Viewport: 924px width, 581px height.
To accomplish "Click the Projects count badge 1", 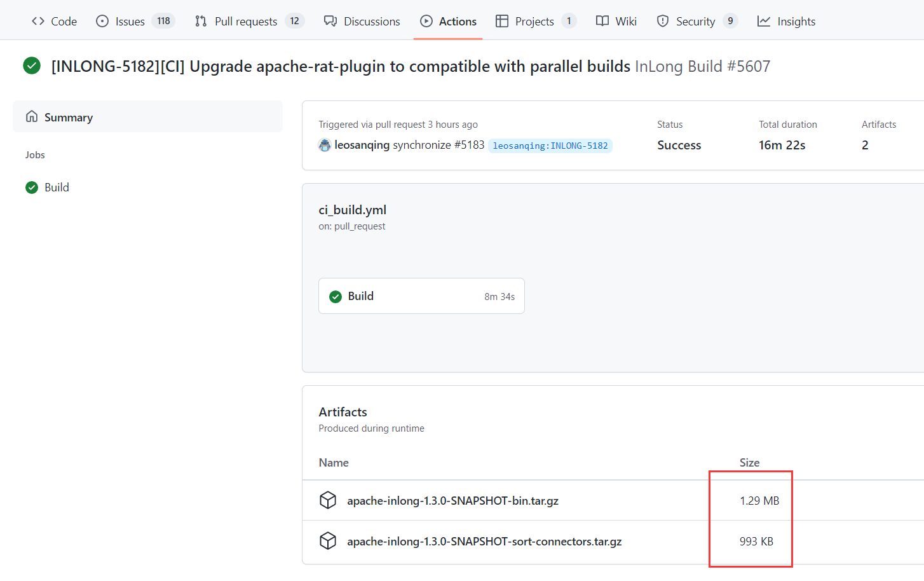I will 569,21.
